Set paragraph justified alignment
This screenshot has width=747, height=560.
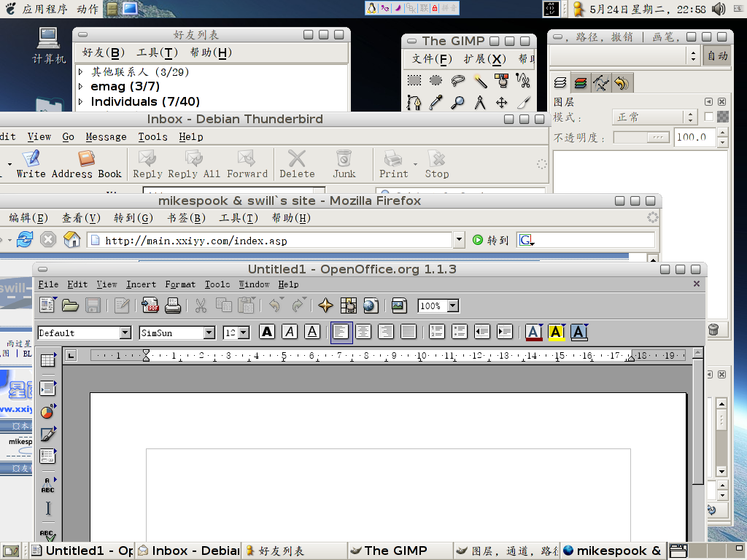point(409,332)
